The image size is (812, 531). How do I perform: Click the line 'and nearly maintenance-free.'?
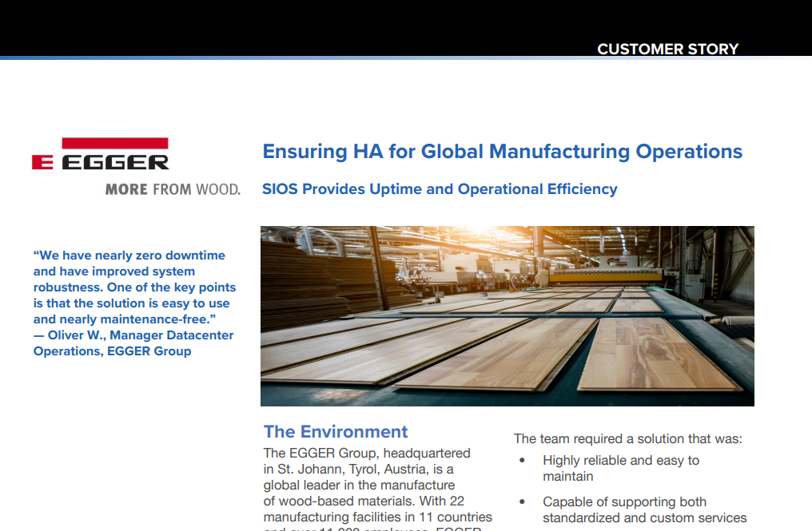(x=125, y=319)
